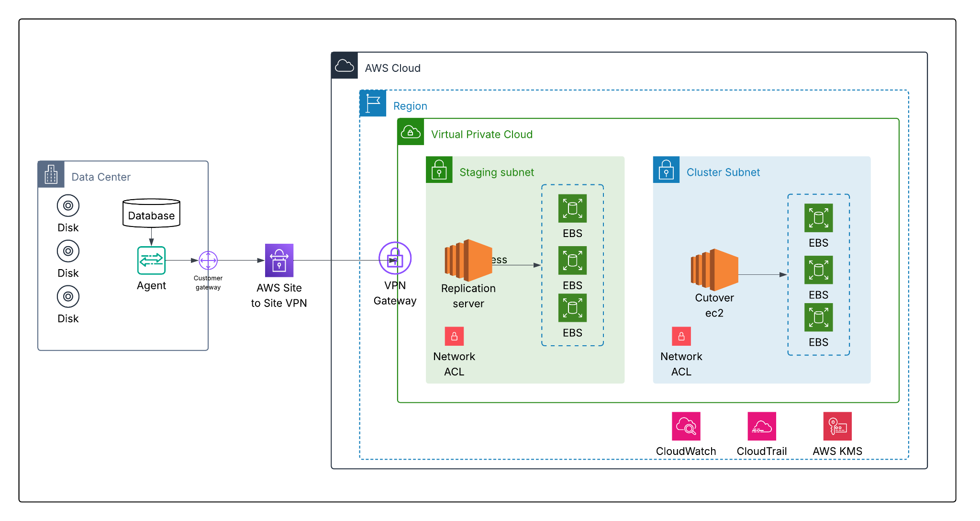
Task: Select the bottom Disk icon
Action: [68, 296]
